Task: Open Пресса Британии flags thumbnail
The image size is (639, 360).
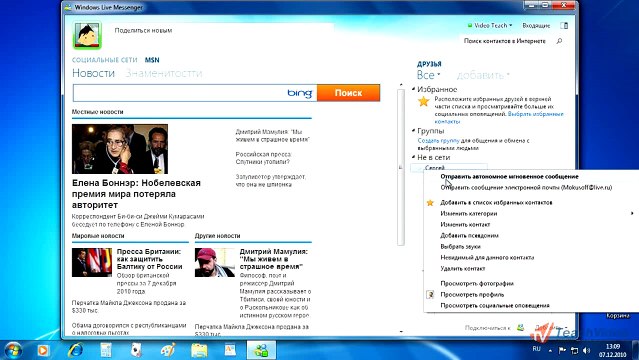Action: pyautogui.click(x=92, y=262)
